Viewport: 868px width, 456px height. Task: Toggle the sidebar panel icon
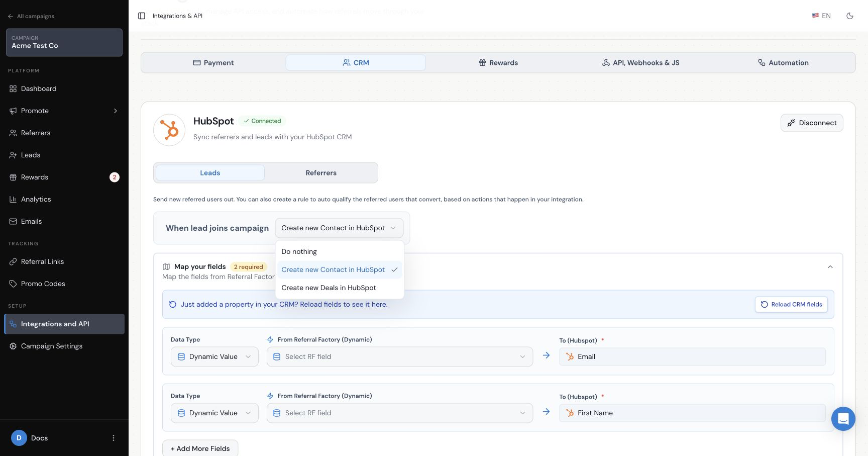142,16
